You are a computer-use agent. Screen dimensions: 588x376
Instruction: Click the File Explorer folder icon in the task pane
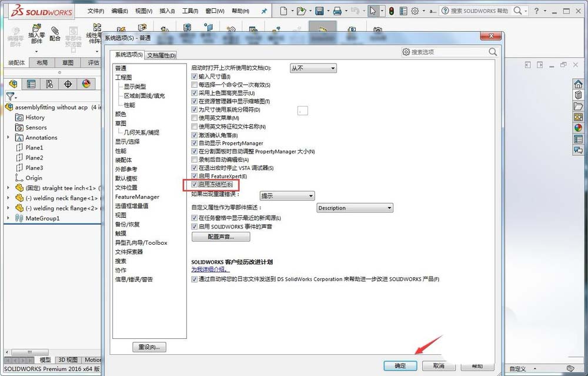[578, 106]
